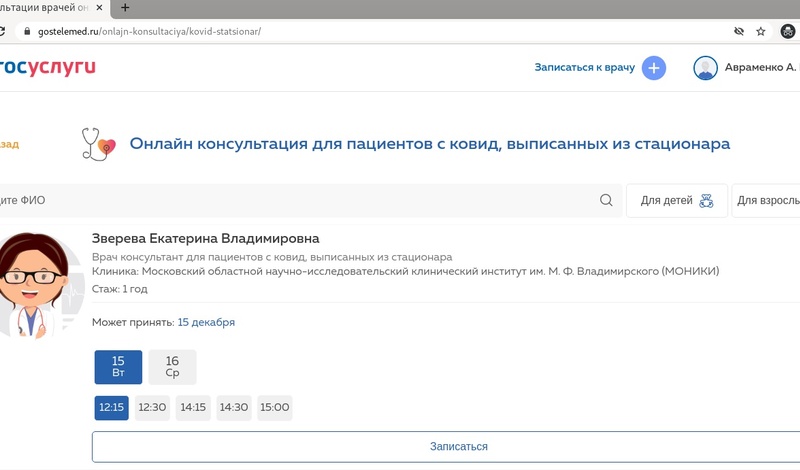Click the Клиника МОНИКИ line
Image resolution: width=800 pixels, height=470 pixels.
tap(406, 271)
